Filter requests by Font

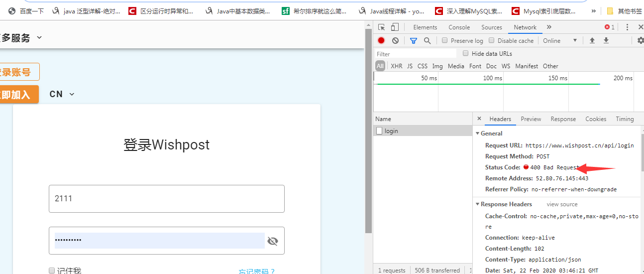(475, 66)
